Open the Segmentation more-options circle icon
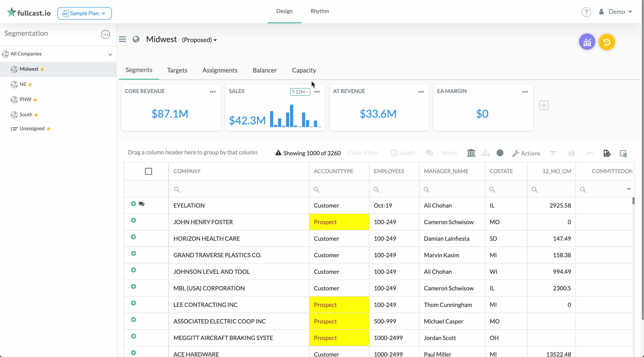644x357 pixels. point(105,34)
